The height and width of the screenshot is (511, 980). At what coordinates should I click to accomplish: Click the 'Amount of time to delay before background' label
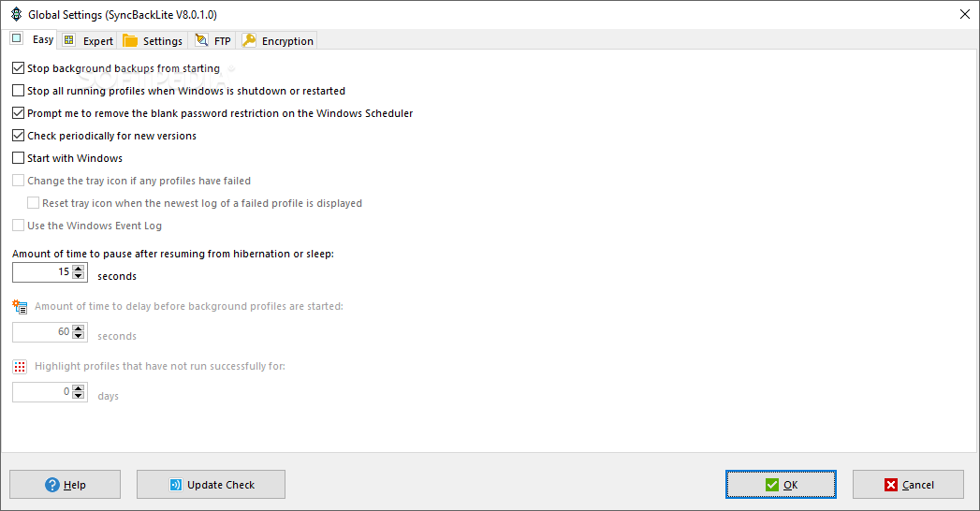click(189, 306)
